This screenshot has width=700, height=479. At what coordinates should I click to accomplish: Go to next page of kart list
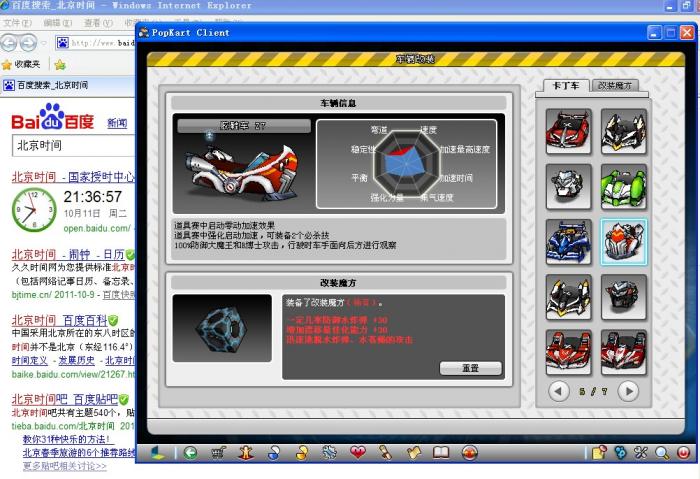(628, 391)
